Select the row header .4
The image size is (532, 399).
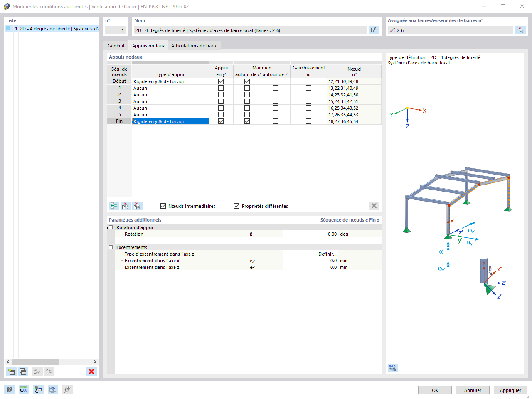coord(119,108)
